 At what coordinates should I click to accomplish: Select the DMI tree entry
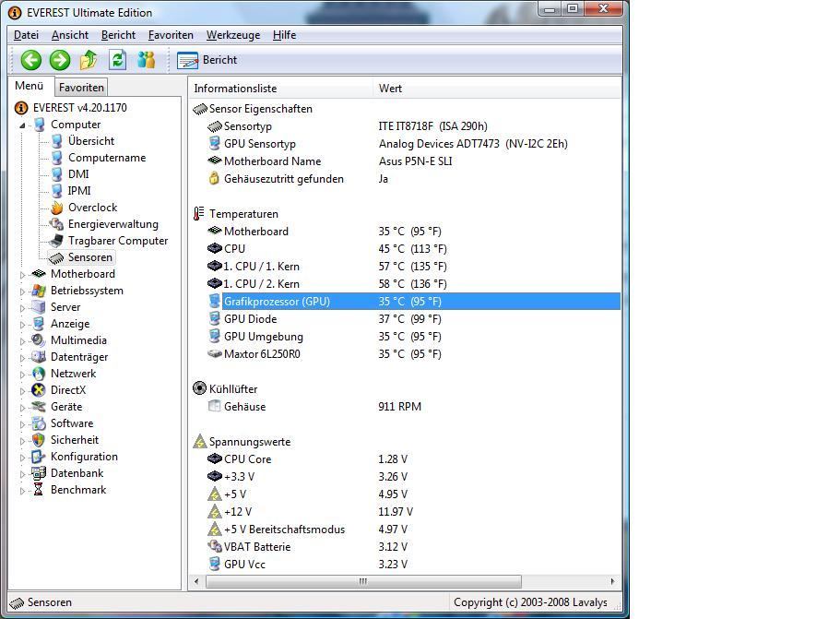78,174
